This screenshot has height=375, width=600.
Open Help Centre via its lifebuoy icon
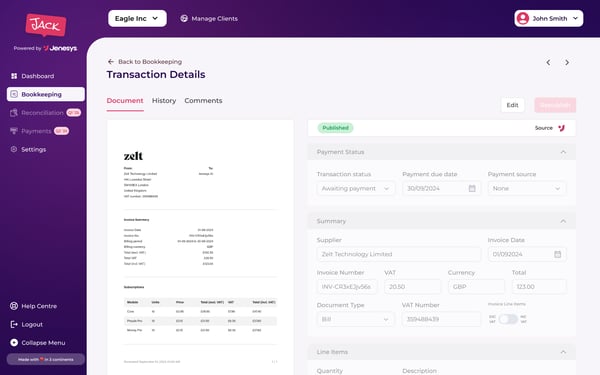pyautogui.click(x=14, y=306)
